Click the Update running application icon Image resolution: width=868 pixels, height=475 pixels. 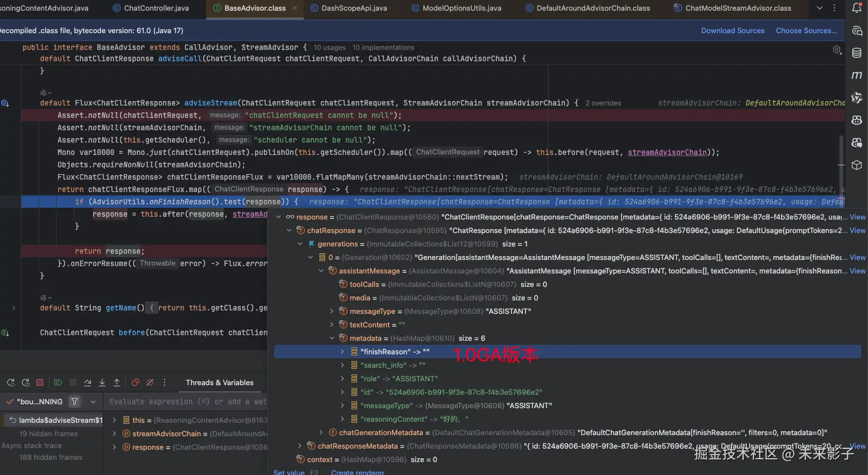pos(25,383)
